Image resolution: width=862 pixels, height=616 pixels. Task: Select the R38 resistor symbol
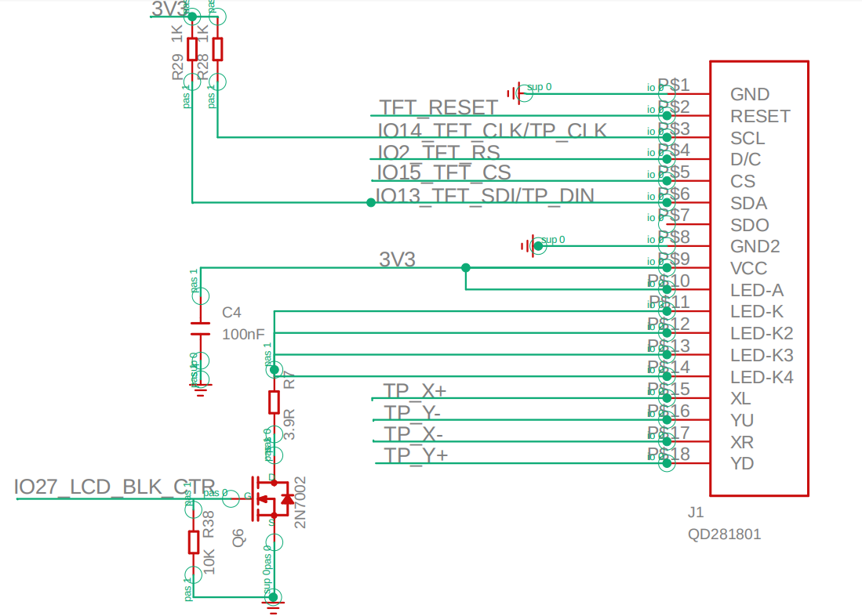[194, 542]
